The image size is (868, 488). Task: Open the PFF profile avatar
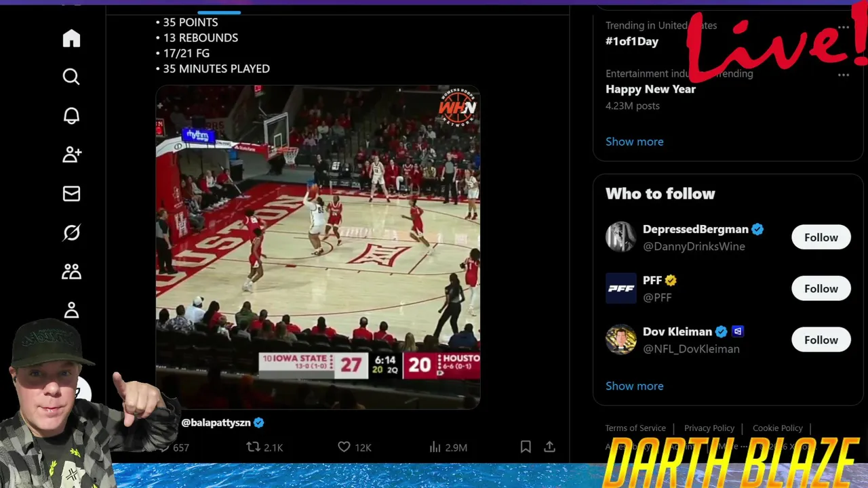620,289
